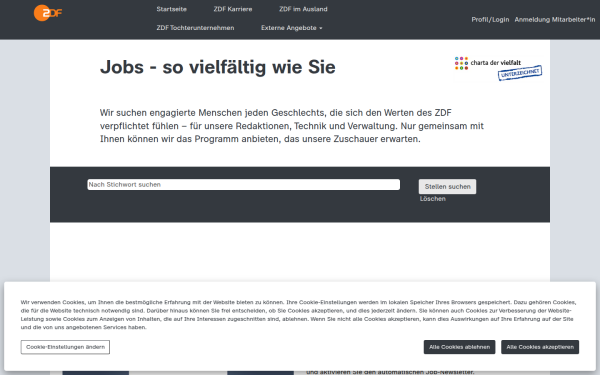Click the Jobs - so vielfältig wie Sie heading
This screenshot has height=375, width=600.
click(x=218, y=67)
